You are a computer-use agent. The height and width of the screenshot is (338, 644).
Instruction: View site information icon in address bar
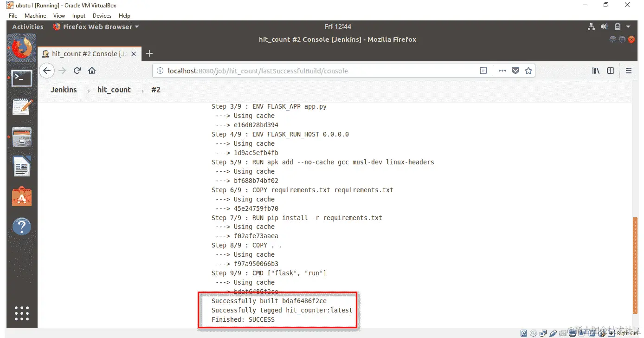tap(160, 71)
